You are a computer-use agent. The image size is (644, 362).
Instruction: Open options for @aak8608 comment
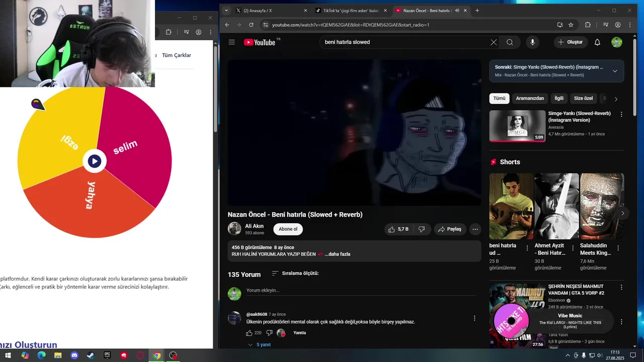pyautogui.click(x=474, y=318)
